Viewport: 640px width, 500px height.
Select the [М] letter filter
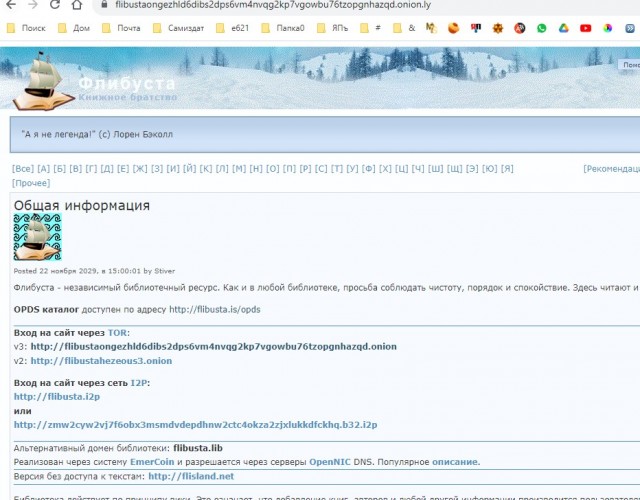239,169
